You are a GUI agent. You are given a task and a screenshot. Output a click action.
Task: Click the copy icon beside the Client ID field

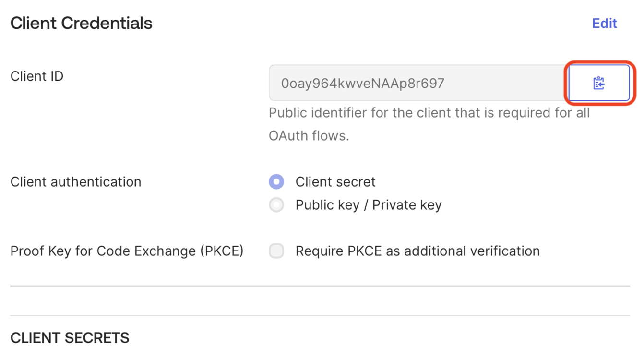(600, 83)
